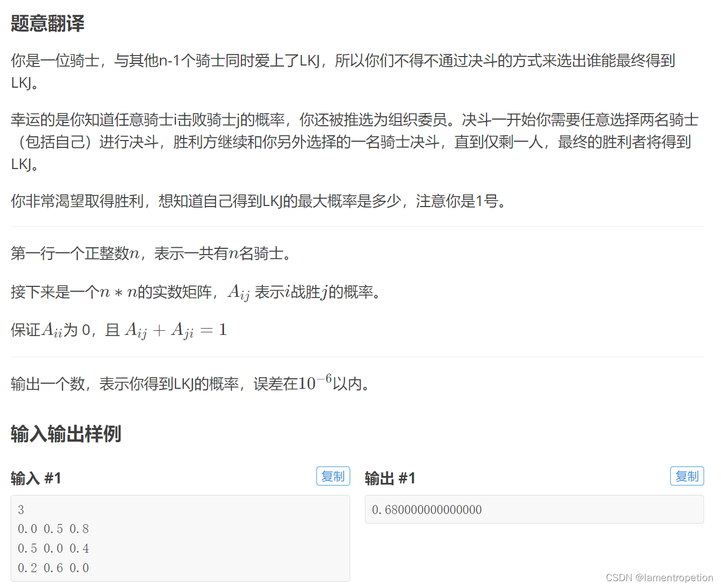Screen dimensions: 721x588
Task: Click the 输入输出样例 heading
Action: click(66, 433)
